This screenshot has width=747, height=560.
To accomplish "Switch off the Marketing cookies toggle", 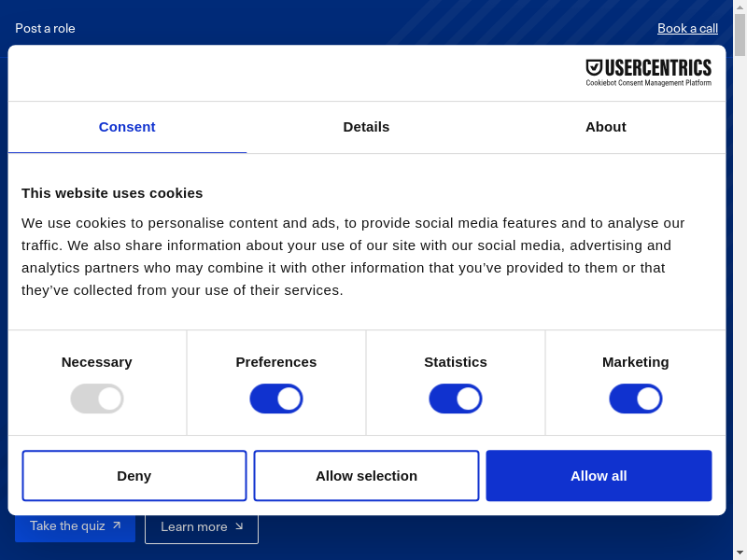I will (x=635, y=399).
